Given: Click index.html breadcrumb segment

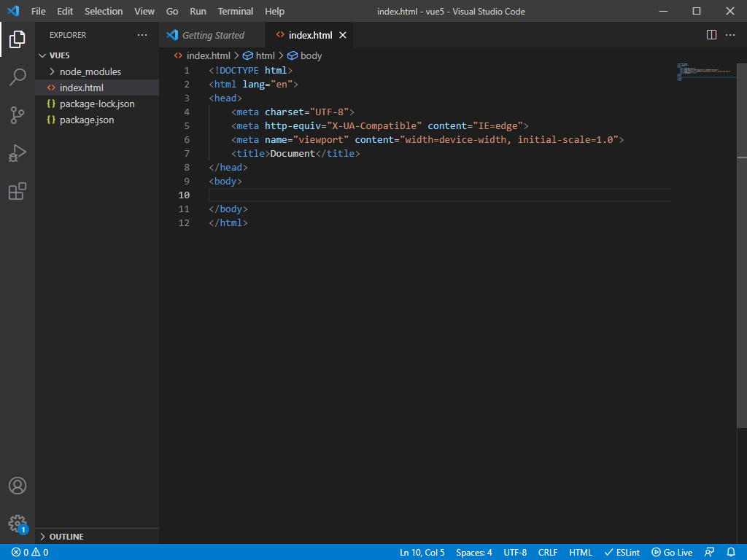Looking at the screenshot, I should tap(203, 55).
